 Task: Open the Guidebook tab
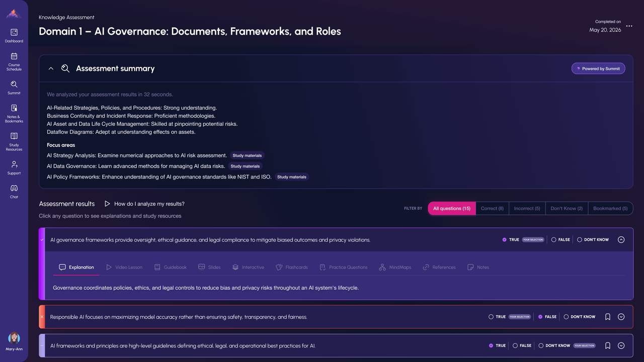(x=171, y=267)
